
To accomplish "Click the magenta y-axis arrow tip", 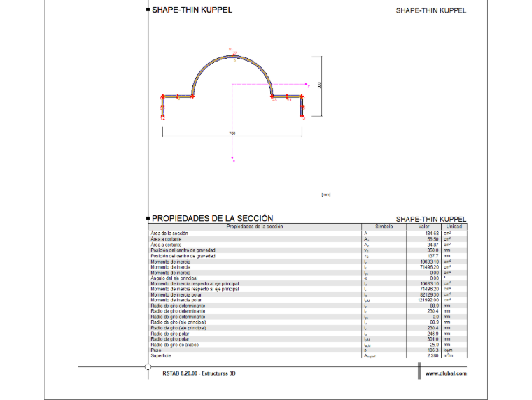I will click(307, 84).
